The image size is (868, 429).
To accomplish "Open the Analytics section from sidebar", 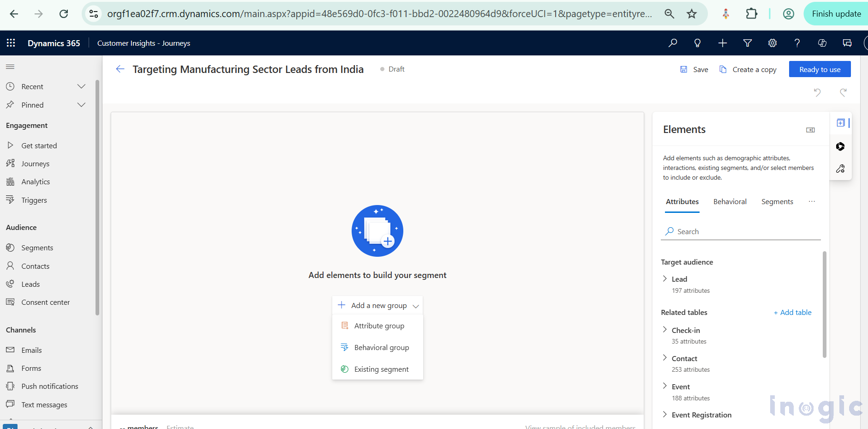I will [36, 181].
